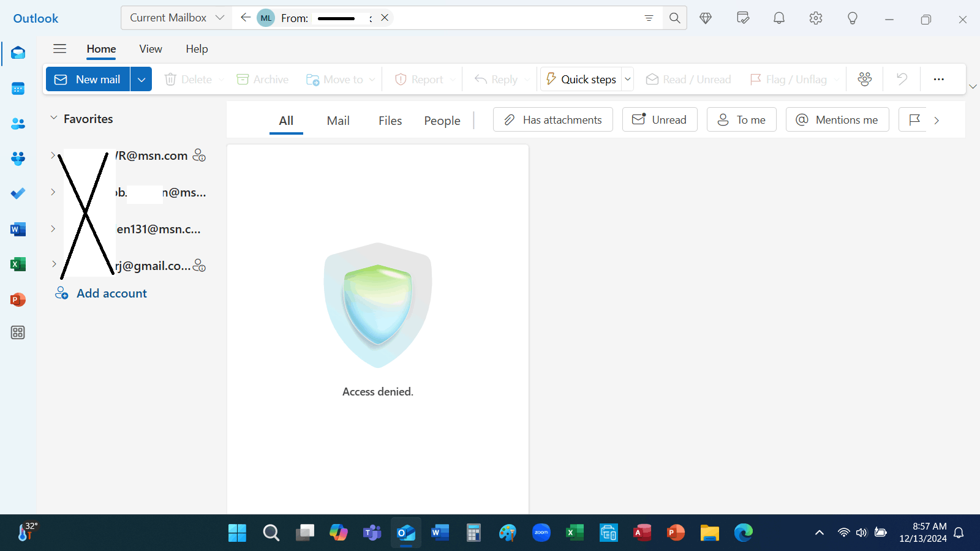Open the notifications bell icon
Viewport: 980px width, 551px height.
[x=779, y=18]
